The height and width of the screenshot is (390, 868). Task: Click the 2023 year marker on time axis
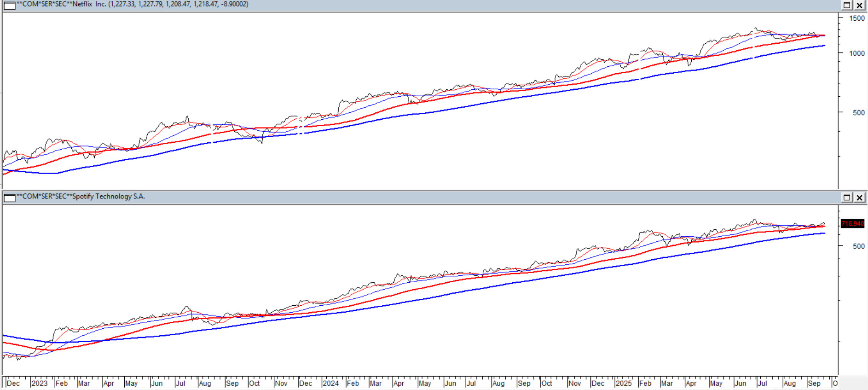tap(39, 383)
